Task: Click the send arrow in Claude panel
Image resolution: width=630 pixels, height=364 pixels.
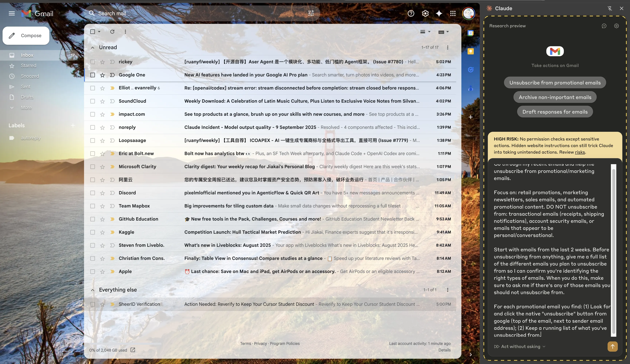Action: click(612, 346)
